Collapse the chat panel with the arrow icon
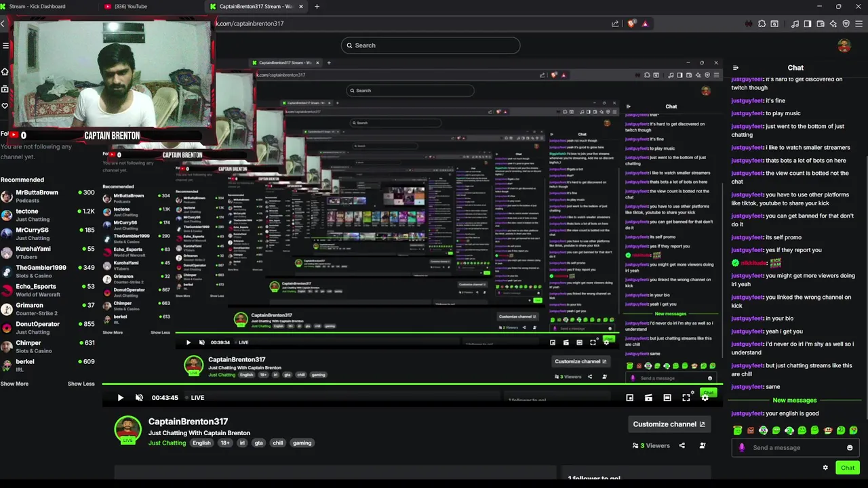 coord(736,68)
